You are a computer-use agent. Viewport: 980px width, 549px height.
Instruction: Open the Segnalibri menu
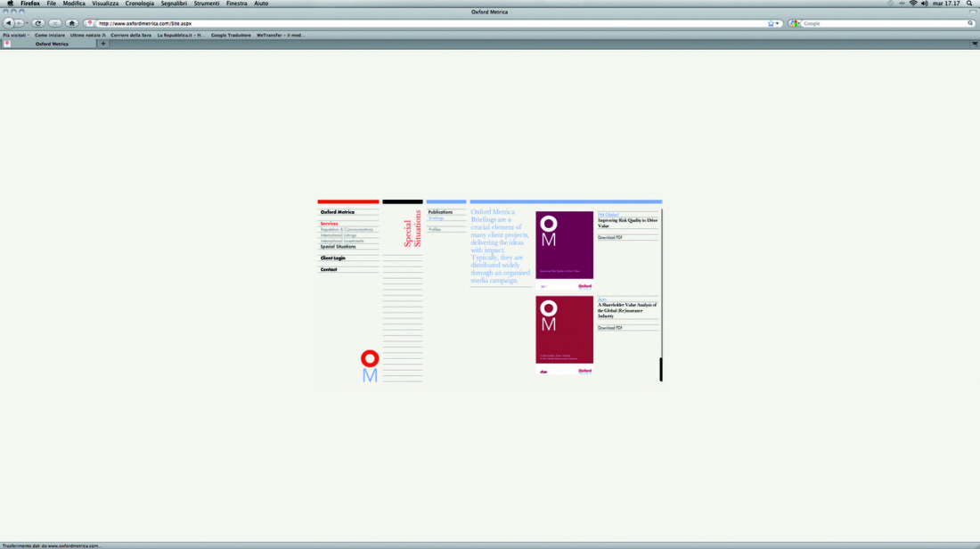click(x=174, y=4)
